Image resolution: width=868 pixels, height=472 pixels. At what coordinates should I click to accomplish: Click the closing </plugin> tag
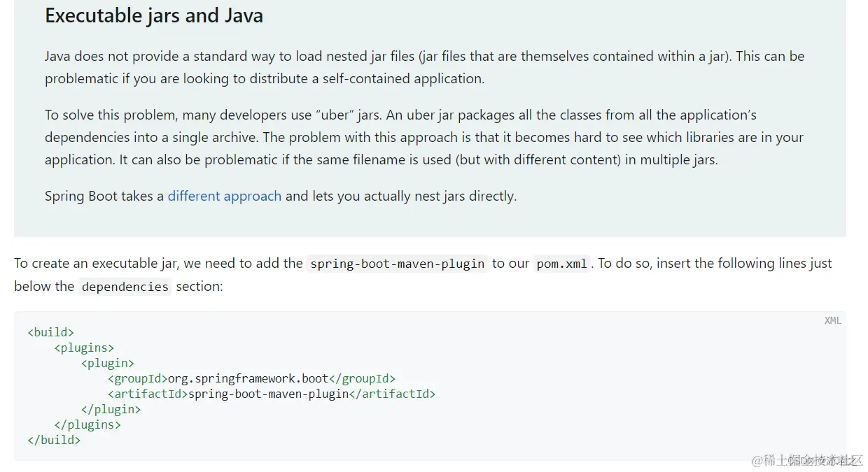click(x=111, y=409)
